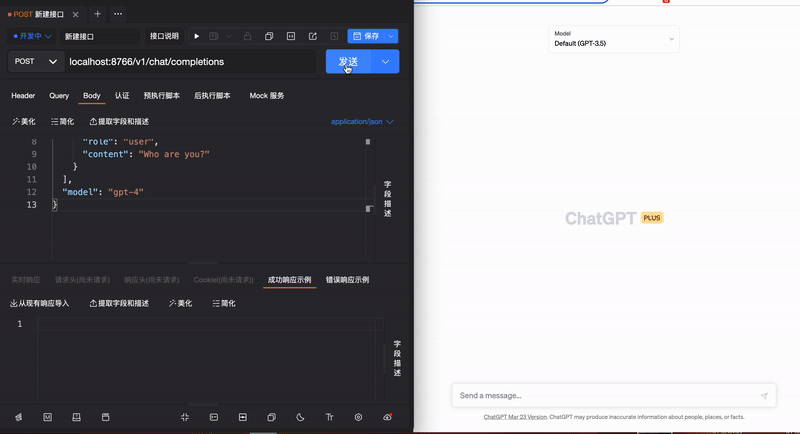Click the 发送 send button

click(348, 62)
